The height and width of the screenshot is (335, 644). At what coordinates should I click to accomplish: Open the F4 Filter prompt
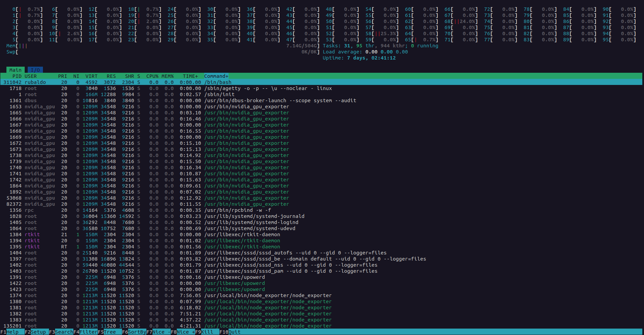(86, 332)
